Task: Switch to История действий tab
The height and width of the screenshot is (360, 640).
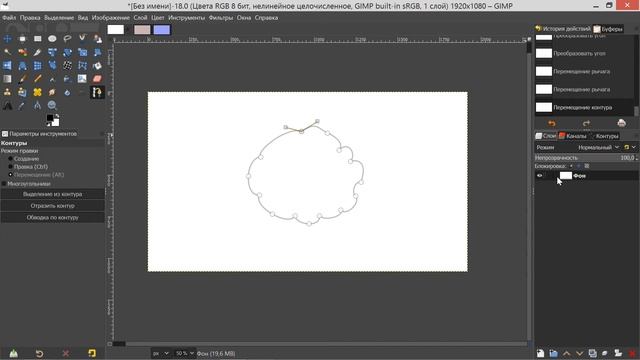Action: (563, 29)
